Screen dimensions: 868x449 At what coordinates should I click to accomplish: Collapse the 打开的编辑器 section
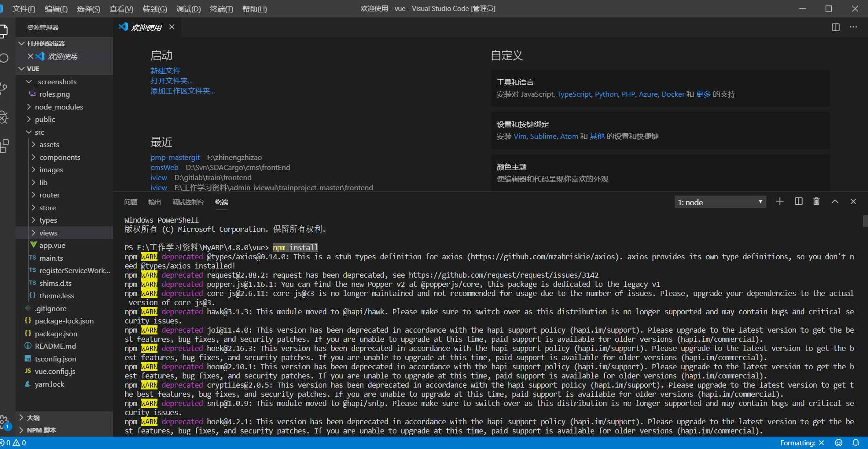tap(64, 43)
